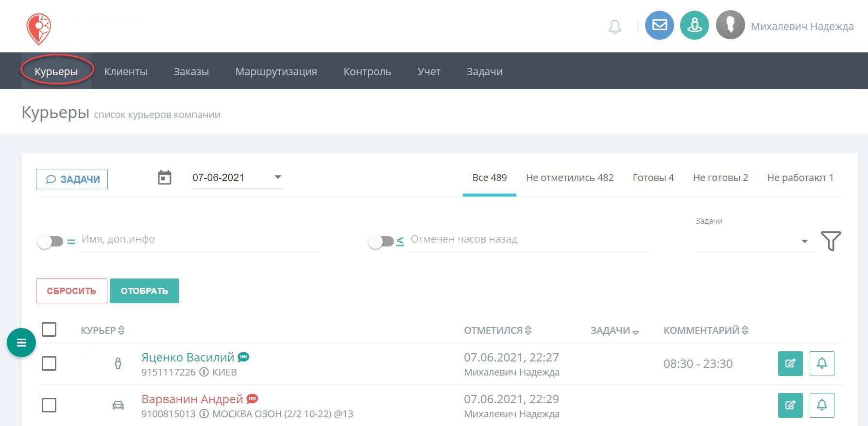Switch to Не готовы 2 tab
The image size is (868, 426).
[720, 178]
